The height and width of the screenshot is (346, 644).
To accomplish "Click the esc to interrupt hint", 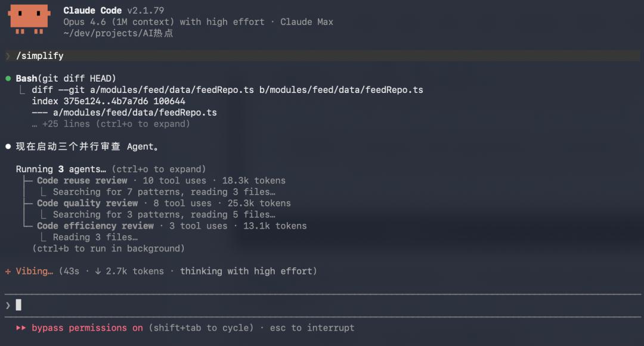I will pos(312,328).
